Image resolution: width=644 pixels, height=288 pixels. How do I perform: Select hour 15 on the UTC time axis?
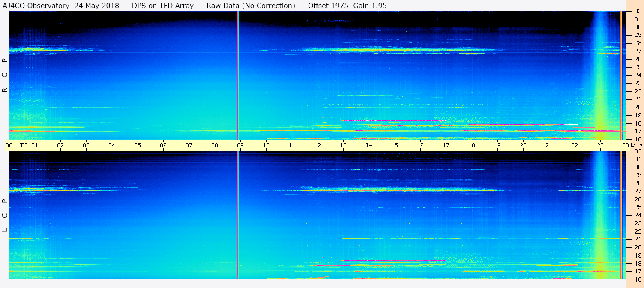(395, 145)
